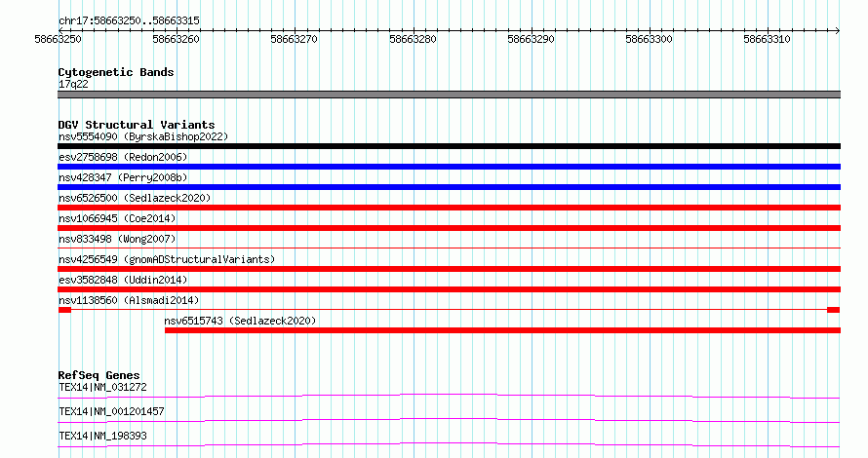Screen dimensions: 868x458
Task: Select the black nsv5554090 variant bar
Action: pos(449,146)
